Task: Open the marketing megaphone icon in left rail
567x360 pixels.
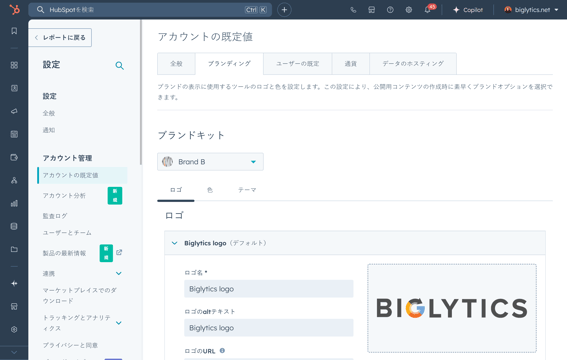Action: click(x=14, y=111)
